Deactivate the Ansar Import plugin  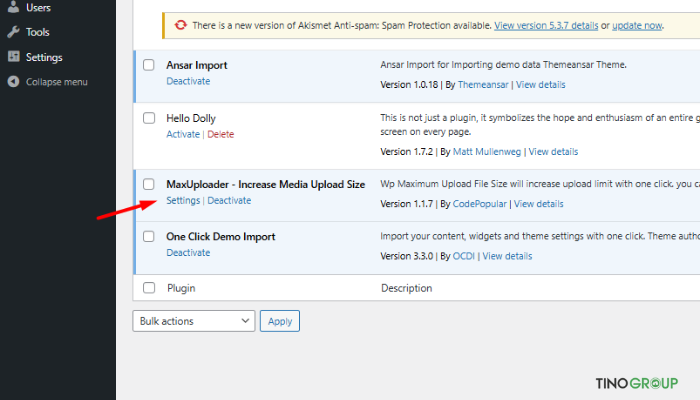click(188, 81)
